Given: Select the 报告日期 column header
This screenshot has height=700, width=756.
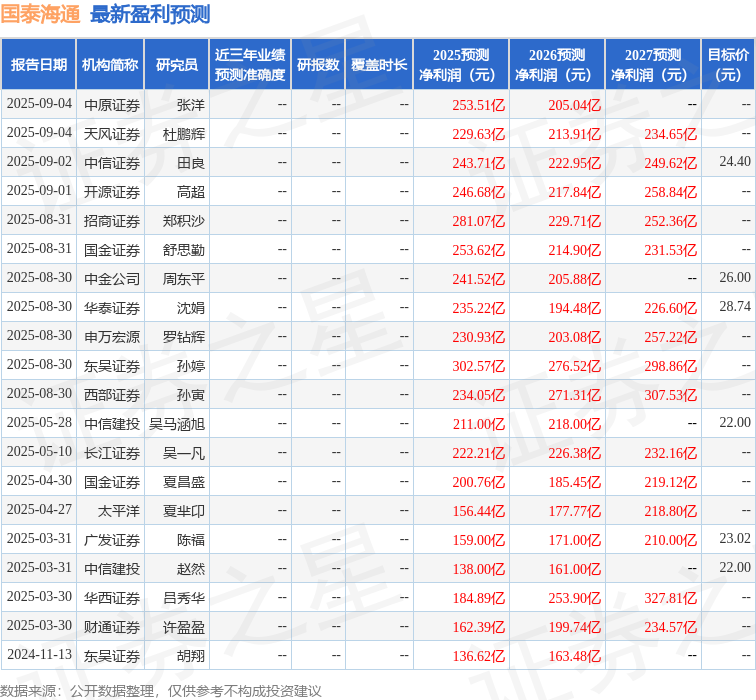Looking at the screenshot, I should click(x=39, y=65).
